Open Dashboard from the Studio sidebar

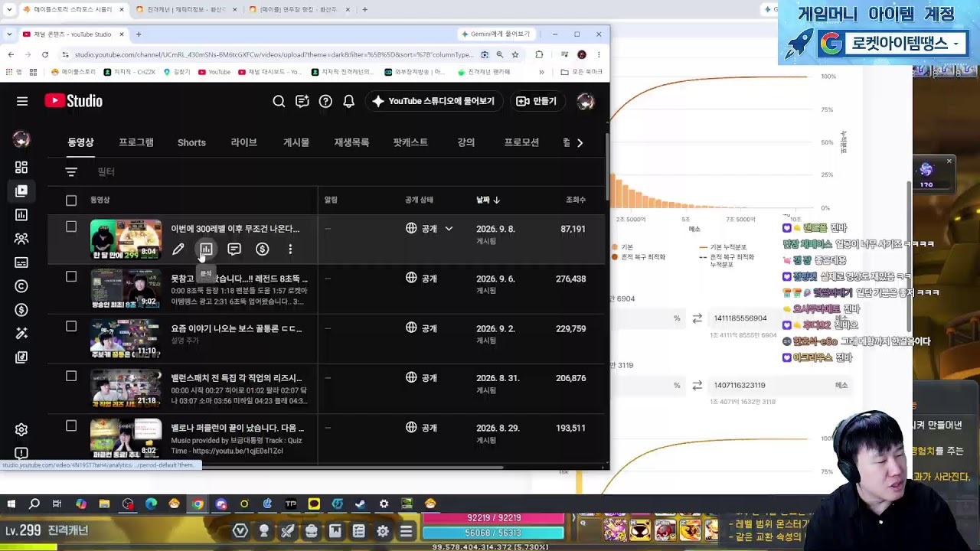pyautogui.click(x=21, y=168)
